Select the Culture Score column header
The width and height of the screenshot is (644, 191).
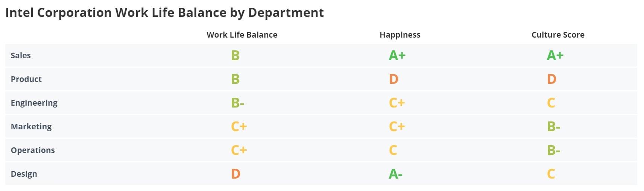558,35
